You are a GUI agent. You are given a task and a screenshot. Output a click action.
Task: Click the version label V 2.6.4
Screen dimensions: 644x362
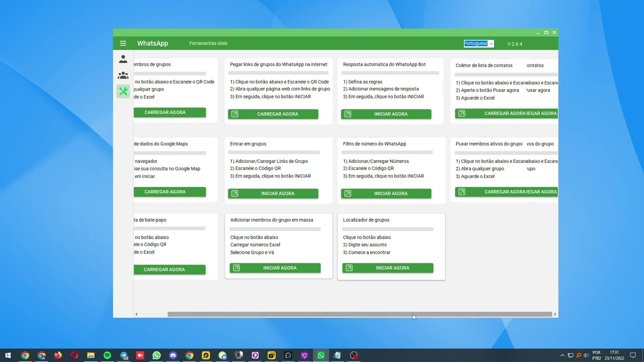515,44
